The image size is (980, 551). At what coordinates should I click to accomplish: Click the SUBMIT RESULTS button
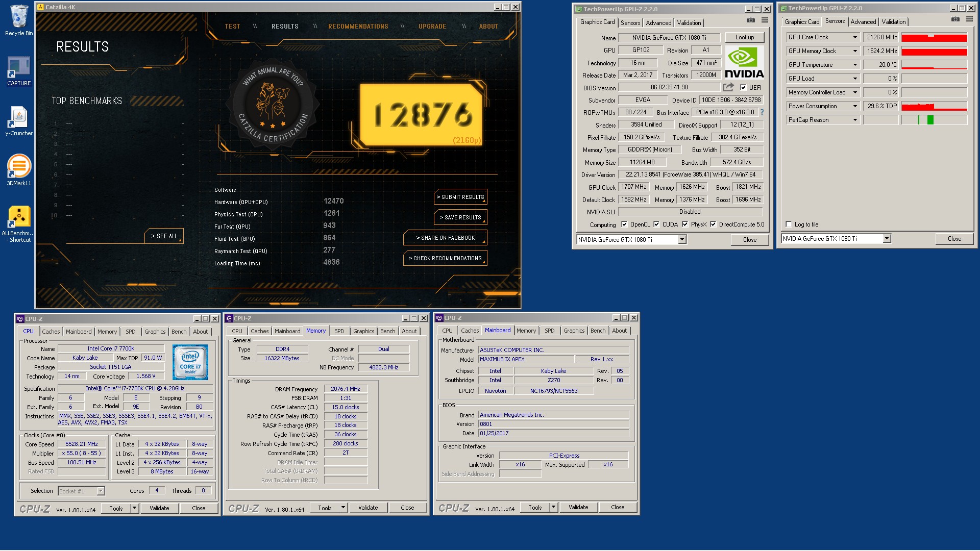460,197
